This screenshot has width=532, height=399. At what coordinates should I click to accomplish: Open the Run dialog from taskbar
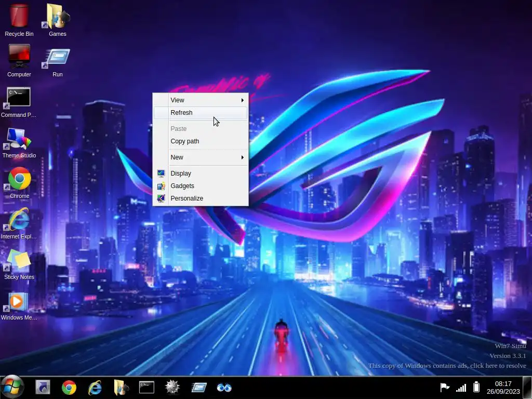199,388
